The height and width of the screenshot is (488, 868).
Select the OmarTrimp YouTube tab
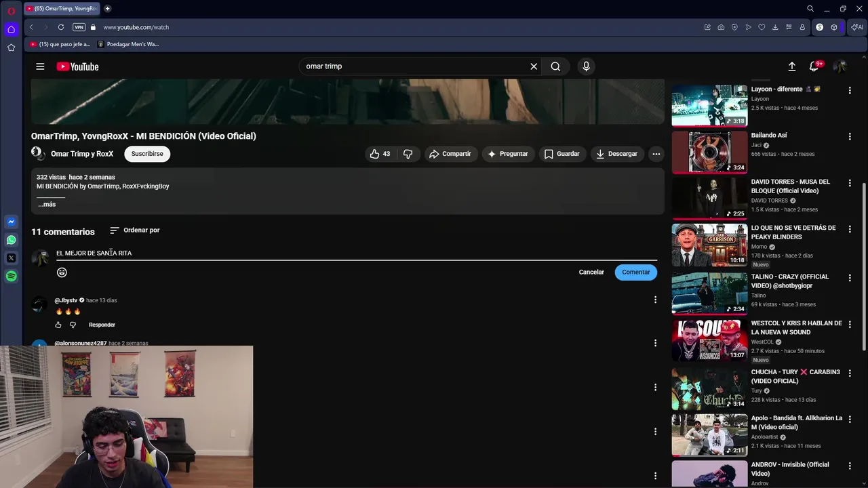pos(62,9)
